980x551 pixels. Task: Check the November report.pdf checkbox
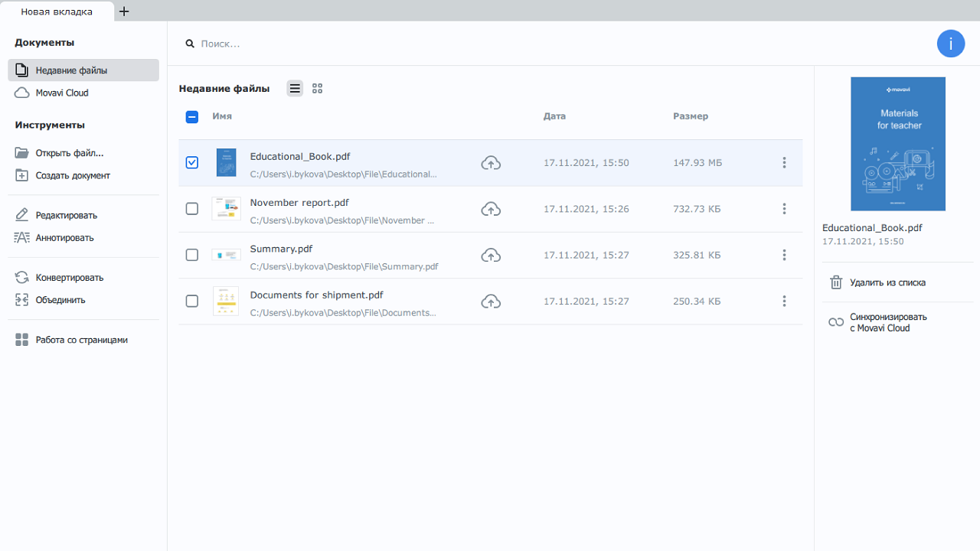pyautogui.click(x=192, y=208)
